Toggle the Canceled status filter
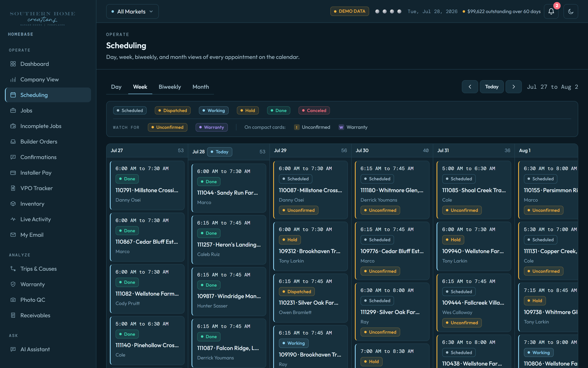This screenshot has height=368, width=588. click(x=314, y=110)
